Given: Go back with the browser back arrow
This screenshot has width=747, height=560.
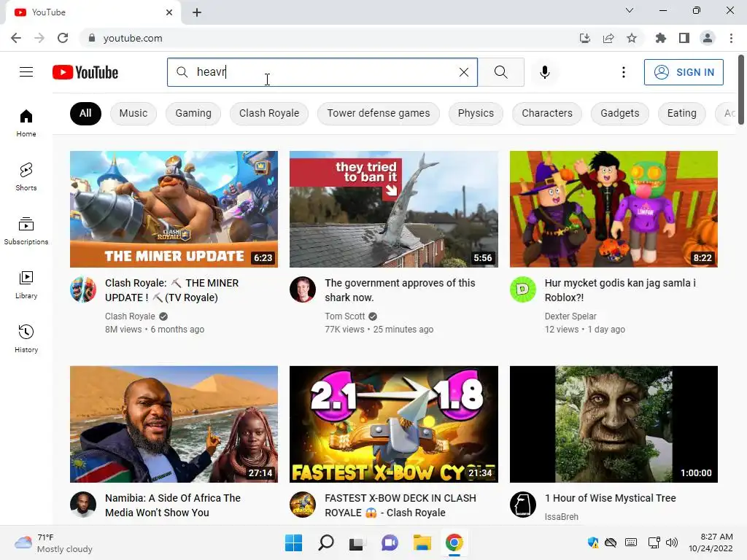Looking at the screenshot, I should click(16, 38).
